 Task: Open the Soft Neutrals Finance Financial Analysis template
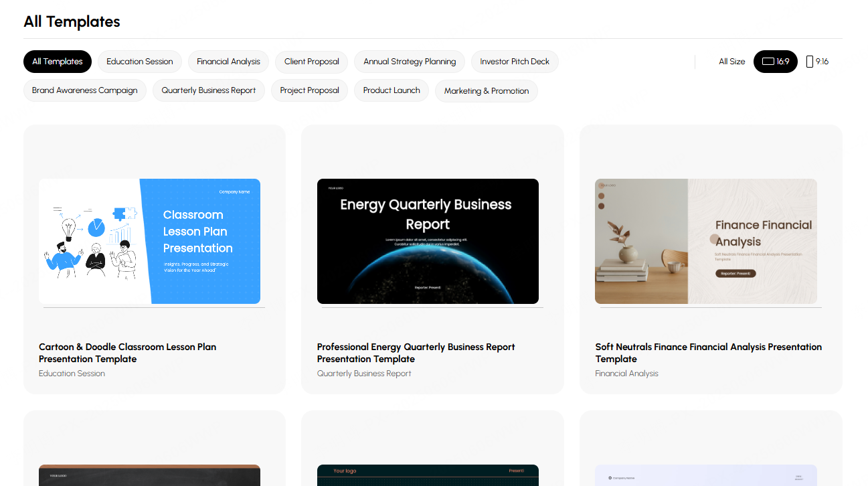pyautogui.click(x=708, y=353)
